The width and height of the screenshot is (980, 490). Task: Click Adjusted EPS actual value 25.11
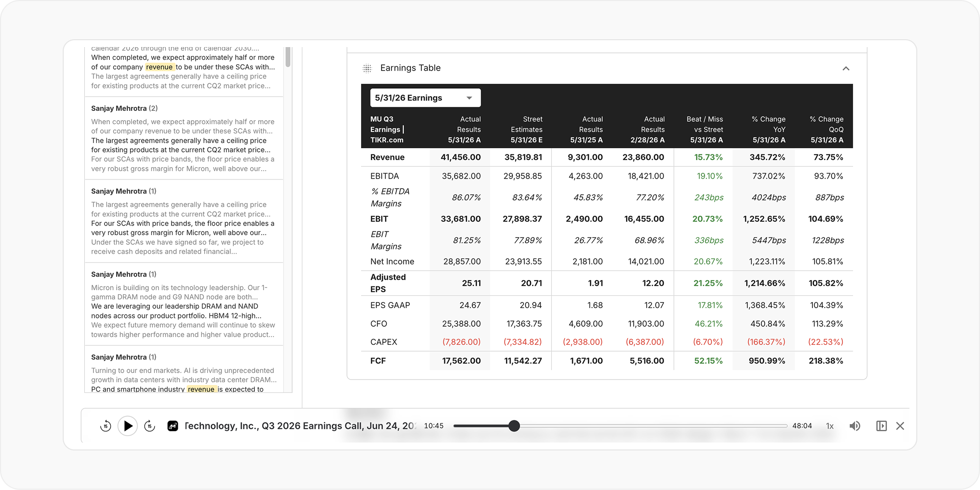[x=471, y=284]
